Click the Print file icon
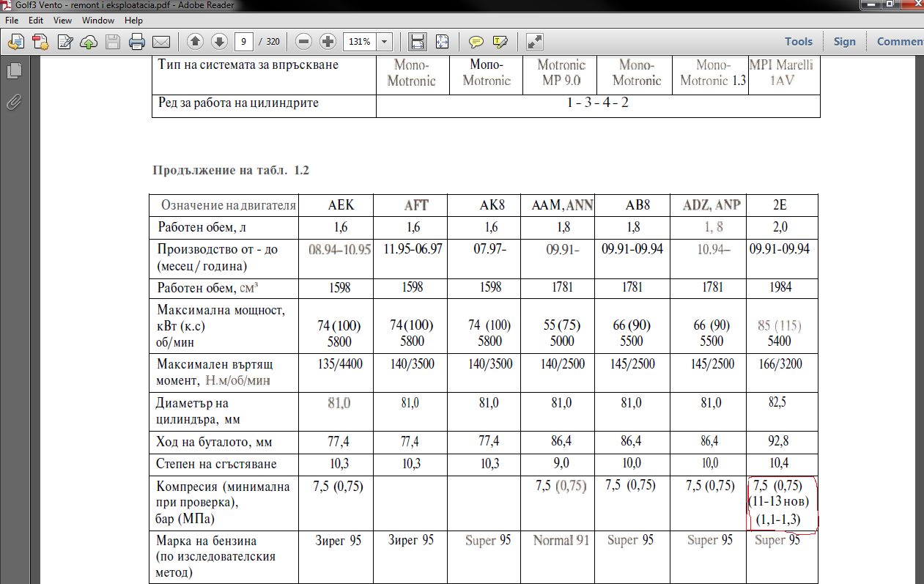This screenshot has width=924, height=584. point(136,42)
